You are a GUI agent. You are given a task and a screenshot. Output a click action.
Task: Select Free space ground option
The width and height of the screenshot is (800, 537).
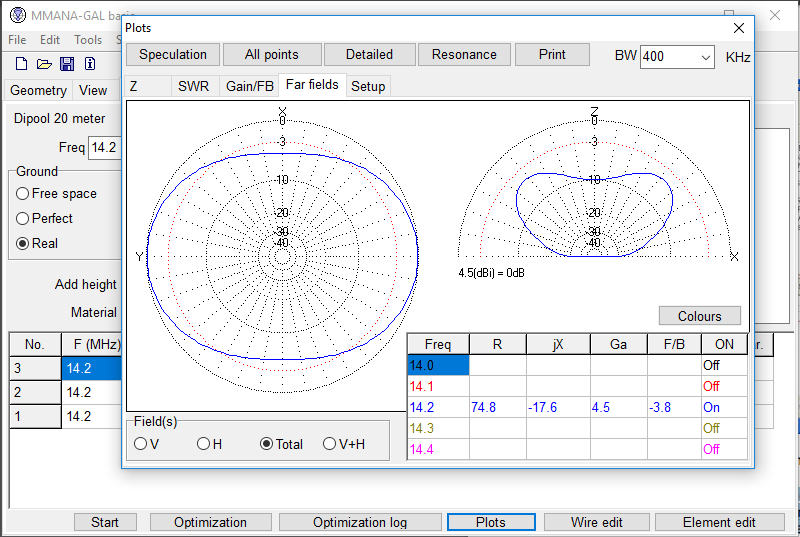pos(23,193)
